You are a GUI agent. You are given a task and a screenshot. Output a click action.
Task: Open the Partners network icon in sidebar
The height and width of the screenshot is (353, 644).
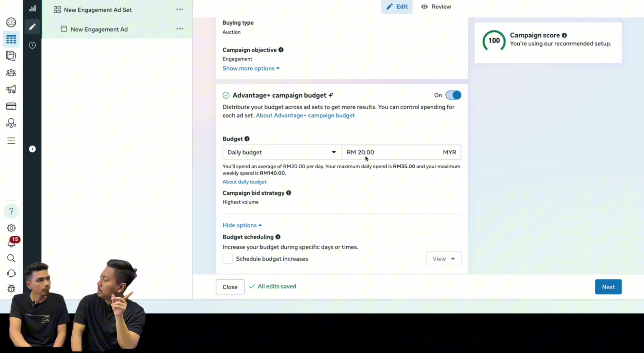tap(11, 123)
